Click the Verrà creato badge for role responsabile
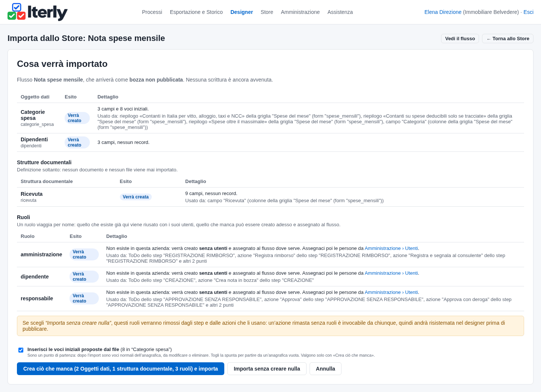Viewport: 541px width, 392px height. [84, 298]
